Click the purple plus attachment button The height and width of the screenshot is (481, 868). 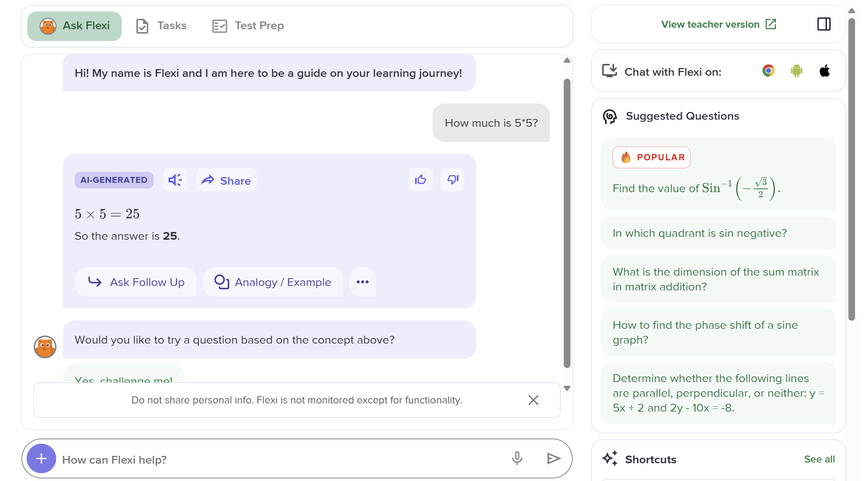click(41, 458)
